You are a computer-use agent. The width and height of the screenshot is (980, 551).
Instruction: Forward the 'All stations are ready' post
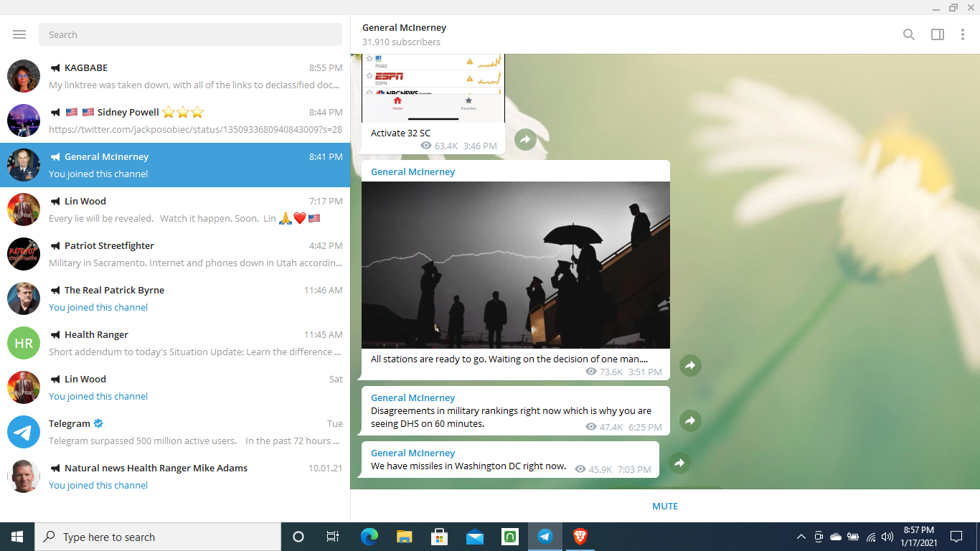coord(689,365)
